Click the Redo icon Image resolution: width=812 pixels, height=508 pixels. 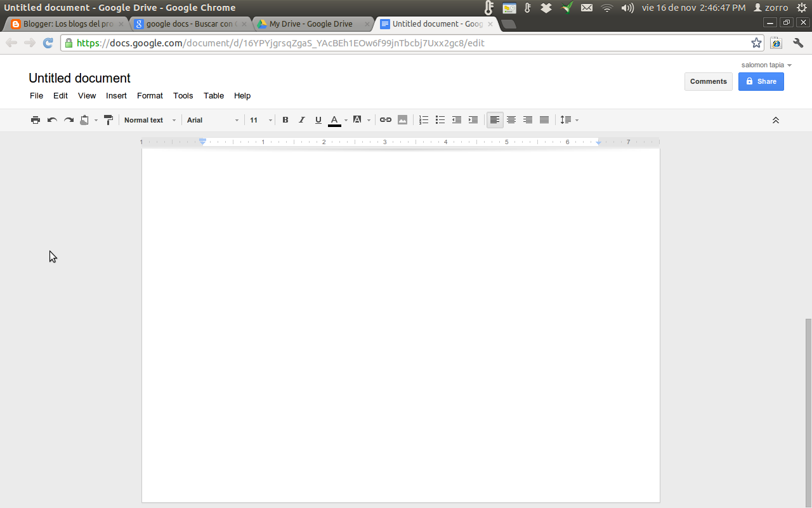[69, 119]
